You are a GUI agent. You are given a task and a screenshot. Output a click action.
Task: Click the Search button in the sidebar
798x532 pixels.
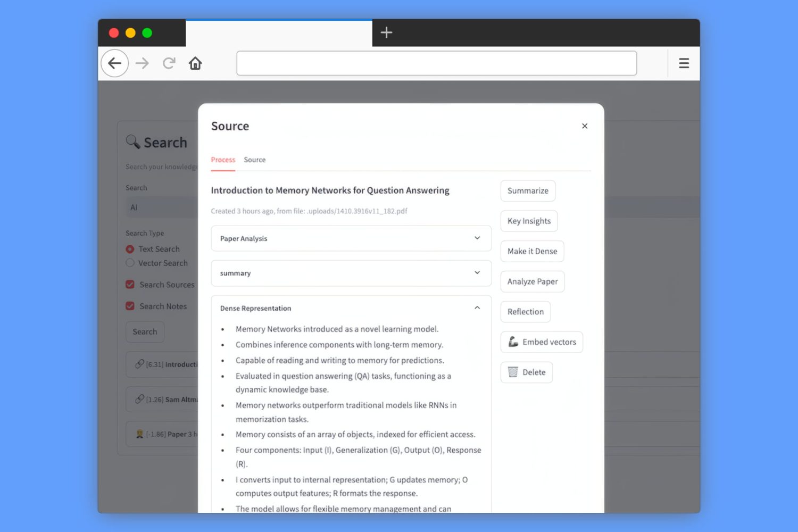145,331
